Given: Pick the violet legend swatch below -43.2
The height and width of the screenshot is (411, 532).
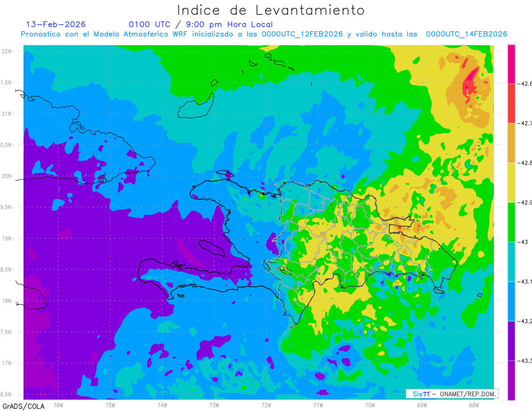Looking at the screenshot, I should tap(511, 341).
